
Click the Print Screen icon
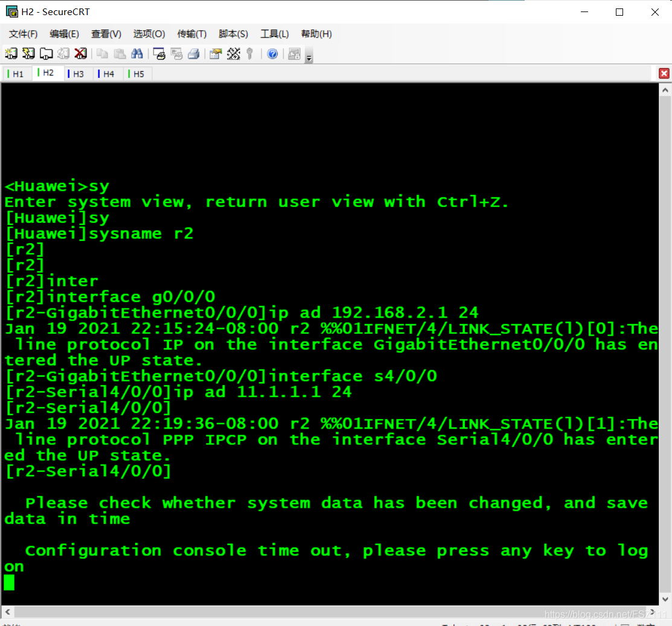pyautogui.click(x=159, y=54)
